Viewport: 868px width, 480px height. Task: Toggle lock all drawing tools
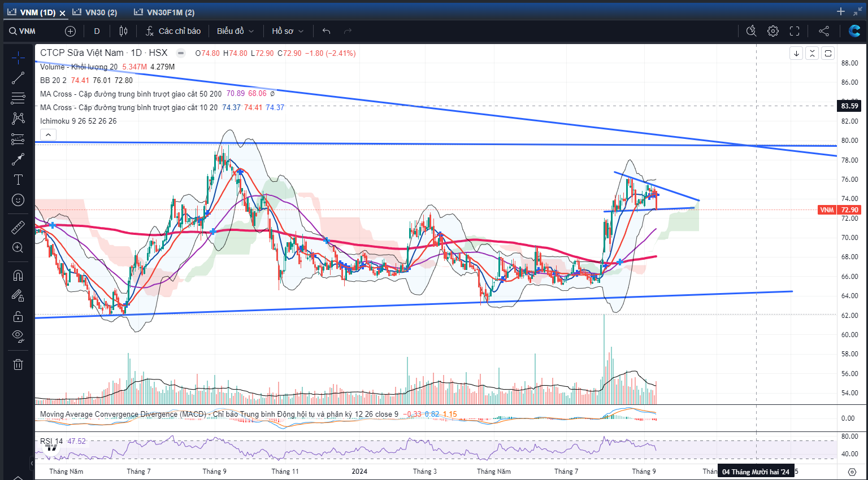pos(18,316)
